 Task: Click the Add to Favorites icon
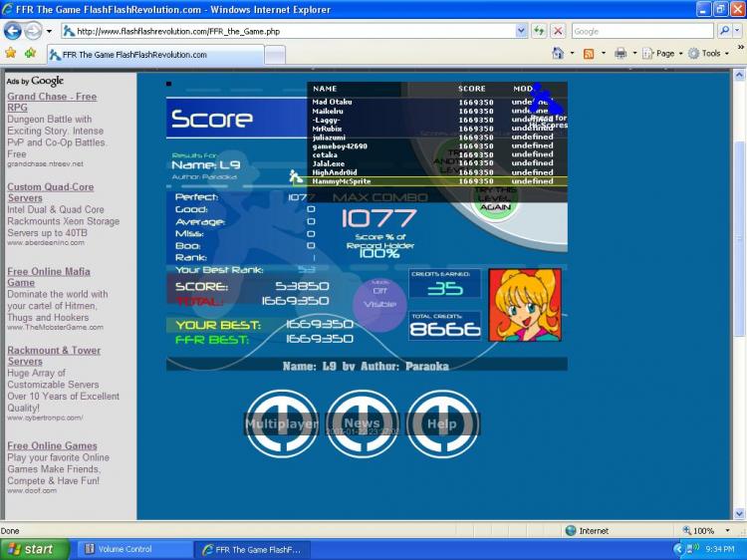click(x=30, y=54)
